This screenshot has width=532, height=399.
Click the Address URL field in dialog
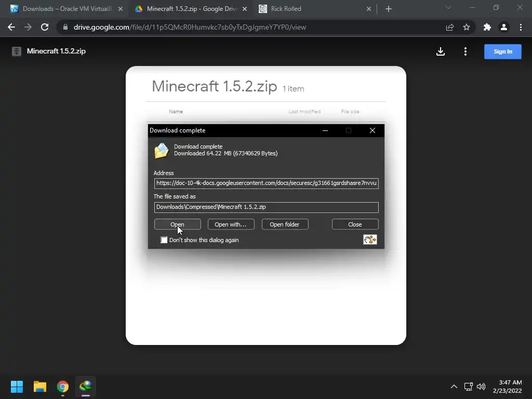coord(267,183)
